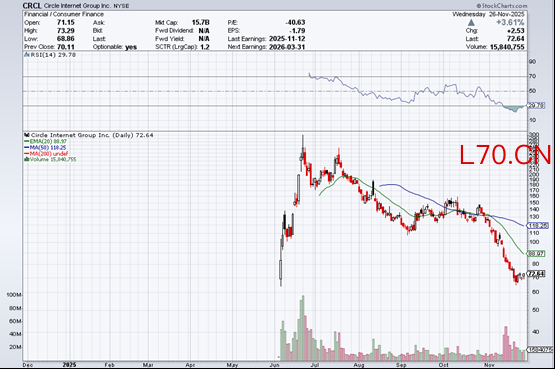Click the Chg value +2.53

tap(515, 30)
